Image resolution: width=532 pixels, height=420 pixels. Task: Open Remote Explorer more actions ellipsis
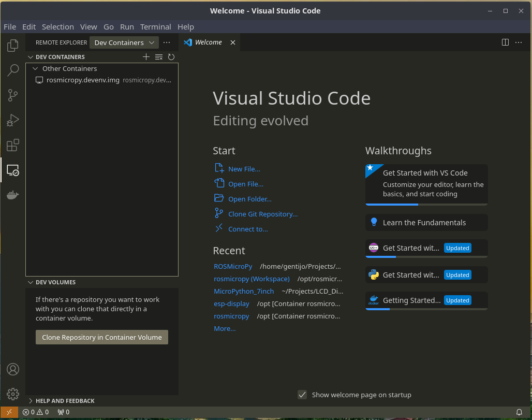point(167,42)
